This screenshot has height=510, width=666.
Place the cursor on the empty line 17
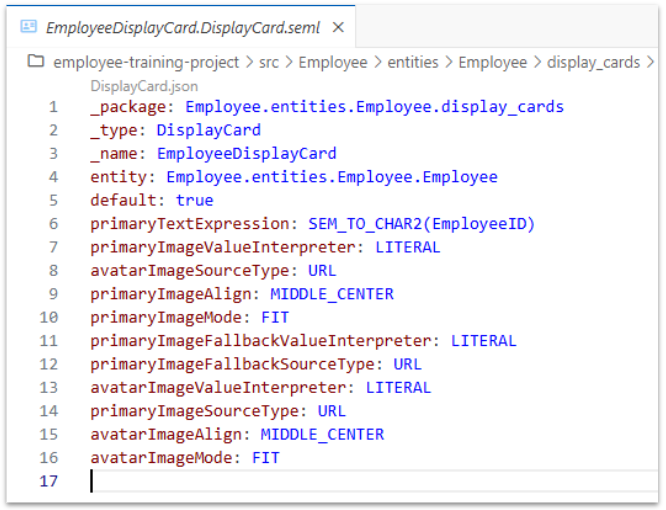(200, 481)
